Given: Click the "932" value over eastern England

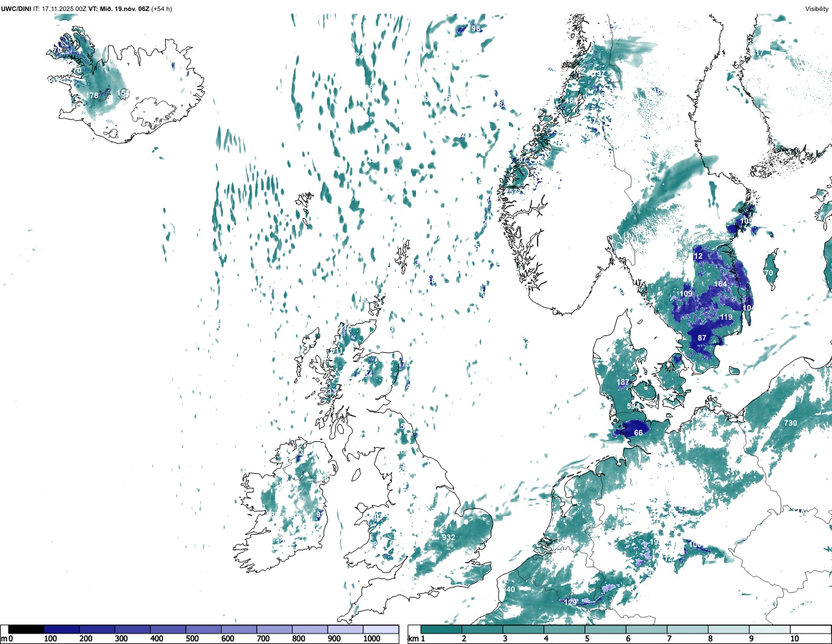Looking at the screenshot, I should coord(448,537).
